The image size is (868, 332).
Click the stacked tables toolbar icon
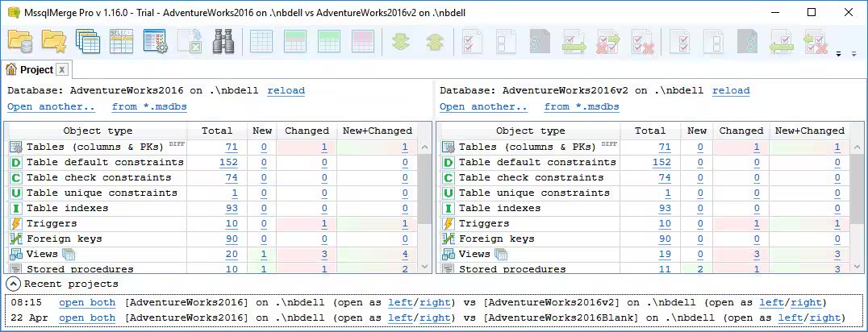tap(87, 41)
